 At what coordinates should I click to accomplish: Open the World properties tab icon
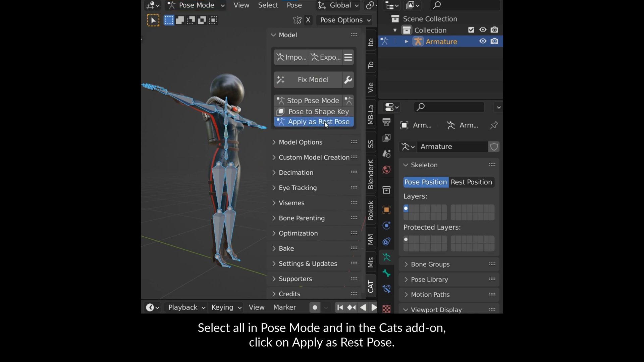[x=386, y=170]
